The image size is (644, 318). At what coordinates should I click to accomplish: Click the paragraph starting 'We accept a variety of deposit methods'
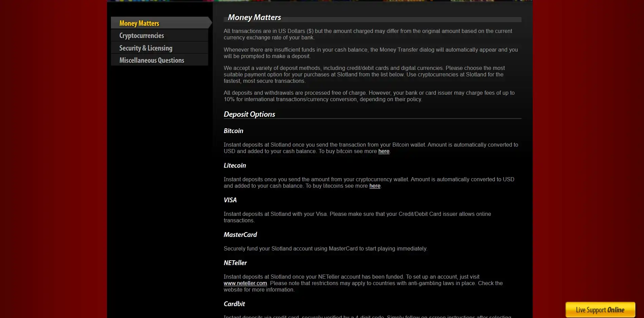pos(364,75)
